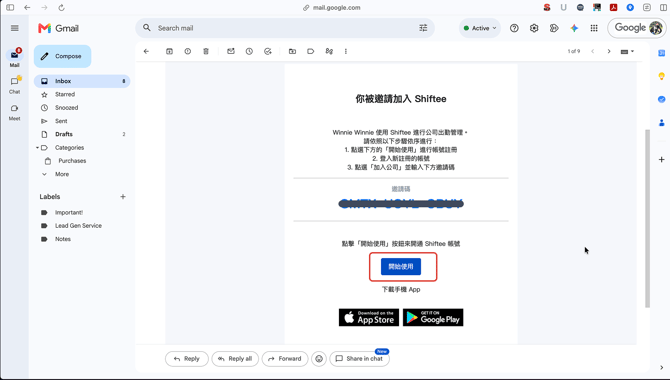Add email to Tasks
This screenshot has height=380, width=670.
coord(267,51)
